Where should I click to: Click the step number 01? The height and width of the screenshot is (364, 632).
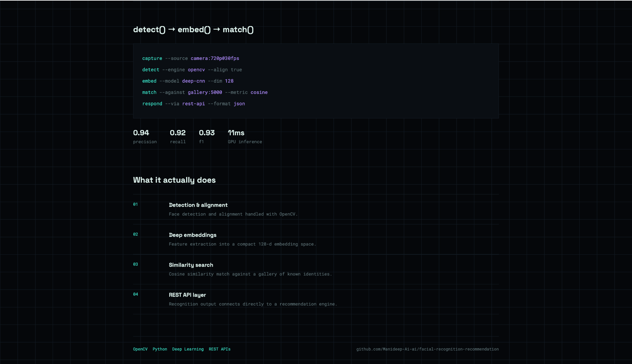click(x=135, y=204)
